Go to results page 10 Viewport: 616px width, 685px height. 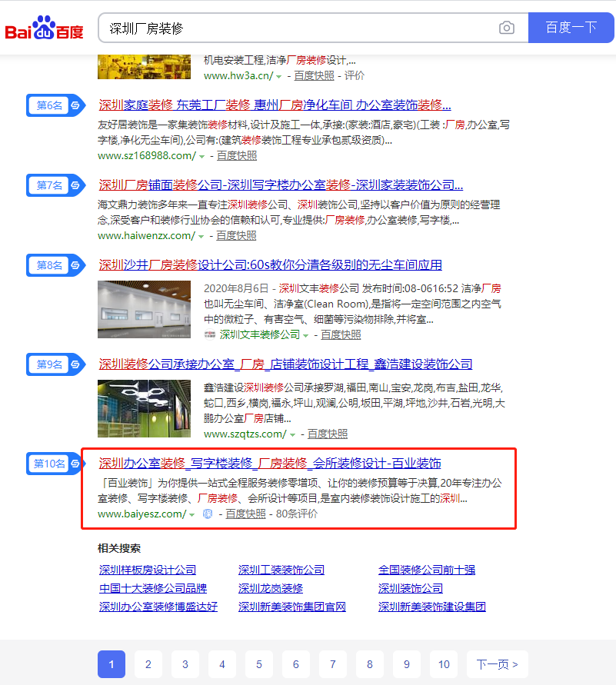[x=444, y=664]
